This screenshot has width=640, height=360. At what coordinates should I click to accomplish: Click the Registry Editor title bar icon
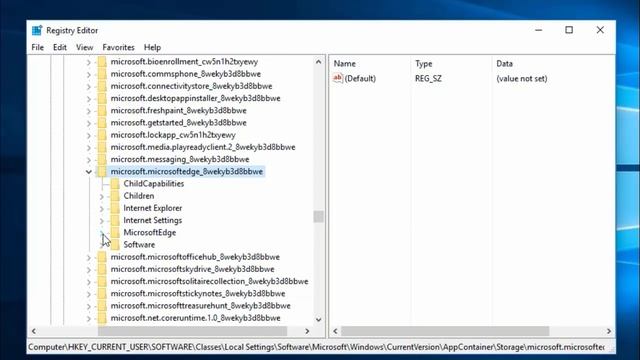(37, 30)
